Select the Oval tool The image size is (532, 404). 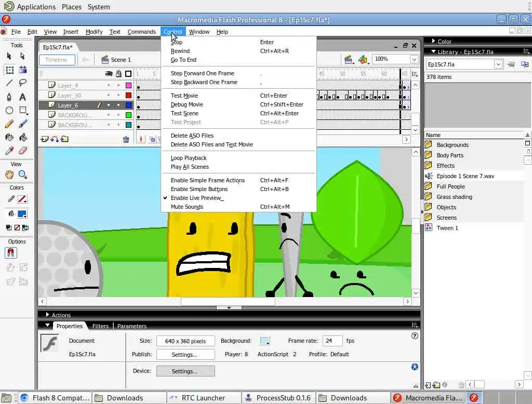(9, 110)
